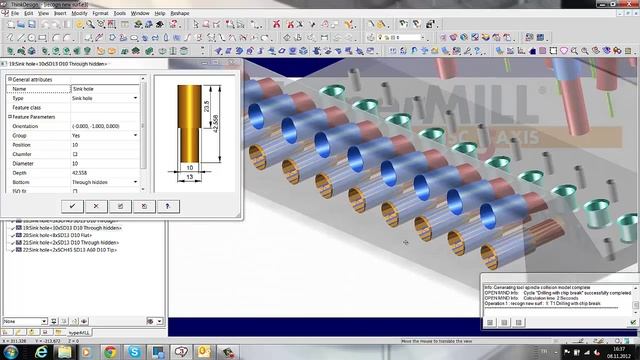Toggle checkmark of 22:Sink hole 2xSCH45 row
This screenshot has height=360, width=640.
pos(12,250)
